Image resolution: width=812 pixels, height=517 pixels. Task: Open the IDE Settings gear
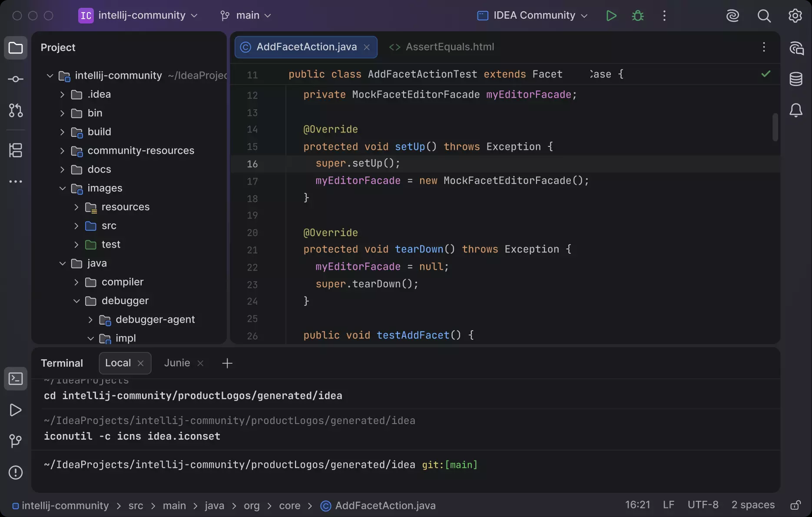(795, 16)
